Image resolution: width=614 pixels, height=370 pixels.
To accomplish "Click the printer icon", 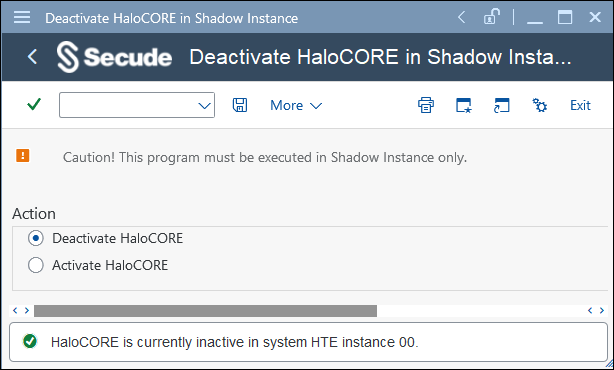I will pos(426,105).
